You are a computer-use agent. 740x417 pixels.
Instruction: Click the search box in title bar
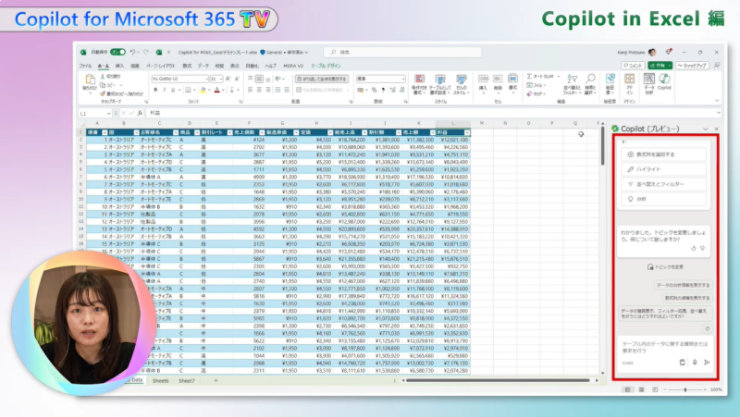403,52
